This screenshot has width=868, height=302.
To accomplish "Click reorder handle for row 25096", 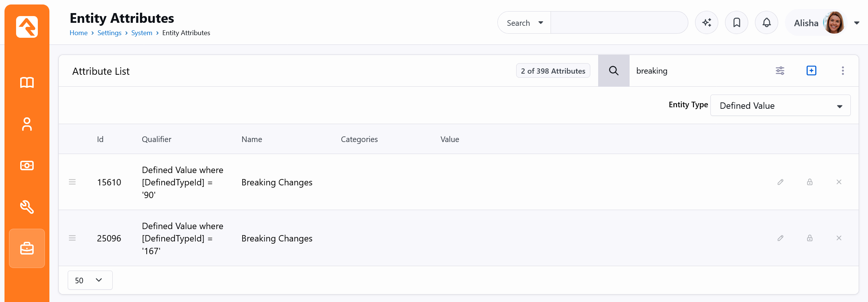I will coord(72,238).
